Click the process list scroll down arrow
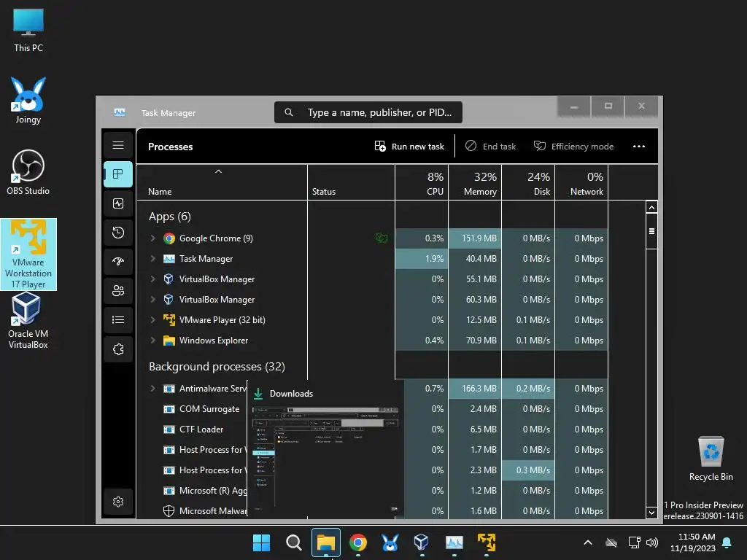 651,513
